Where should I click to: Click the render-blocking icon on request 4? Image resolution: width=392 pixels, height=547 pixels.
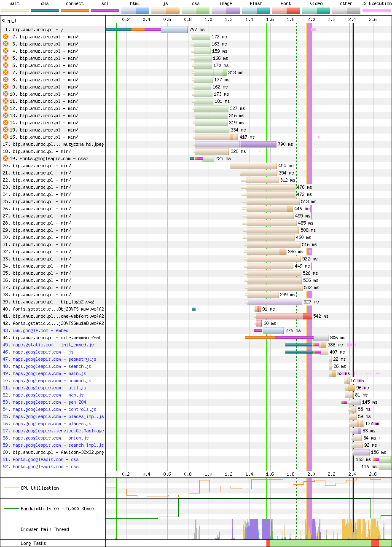6,51
